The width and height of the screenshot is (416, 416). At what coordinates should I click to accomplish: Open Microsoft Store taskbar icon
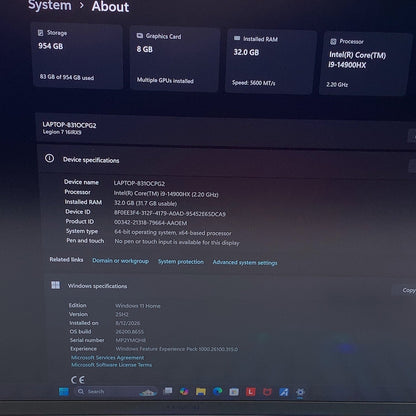pos(234,392)
